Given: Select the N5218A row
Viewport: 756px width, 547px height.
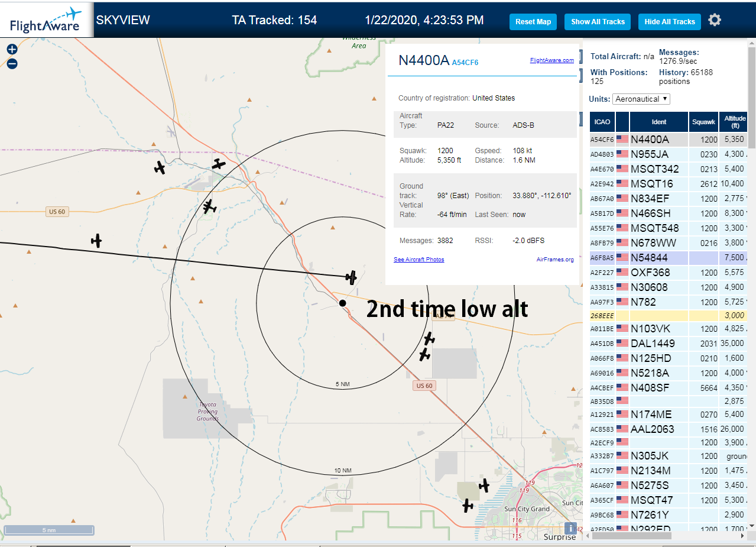Looking at the screenshot, I should (669, 373).
